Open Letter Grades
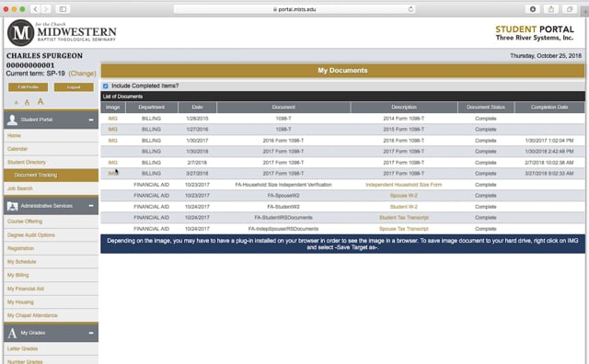Image resolution: width=589 pixels, height=364 pixels. pyautogui.click(x=22, y=349)
